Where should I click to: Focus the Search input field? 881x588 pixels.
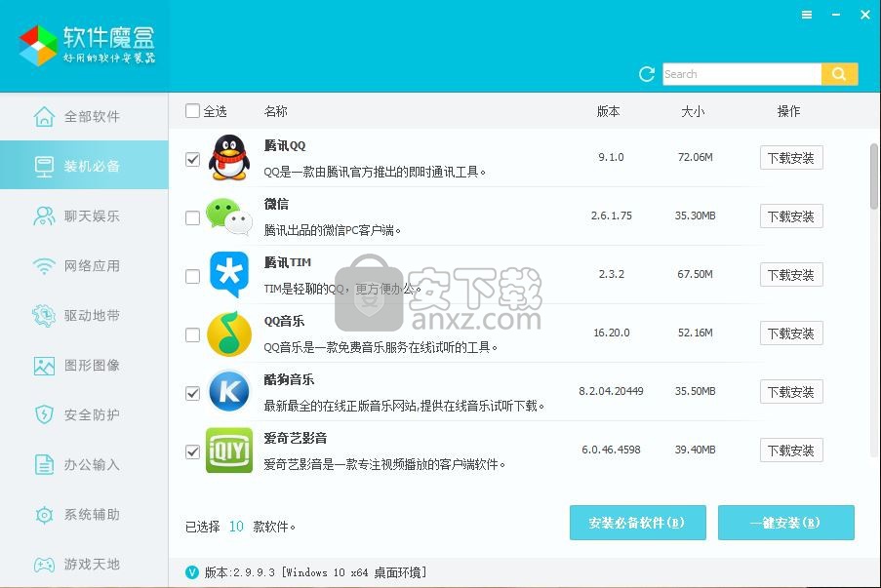coord(741,74)
